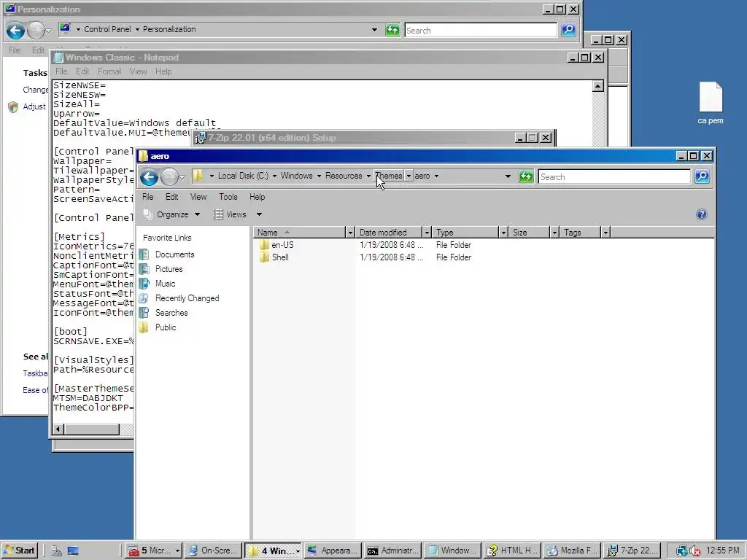Open Format menu in Notepad
This screenshot has width=747, height=560.
tap(109, 71)
